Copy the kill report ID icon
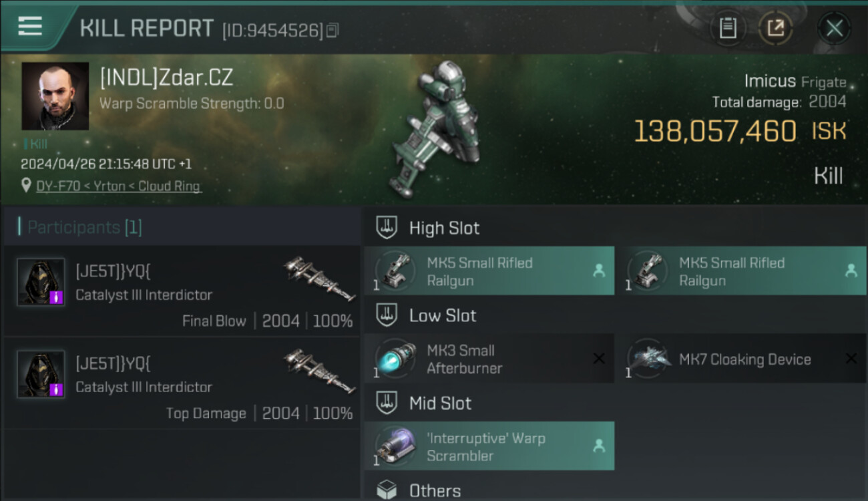This screenshot has height=501, width=868. [x=333, y=30]
